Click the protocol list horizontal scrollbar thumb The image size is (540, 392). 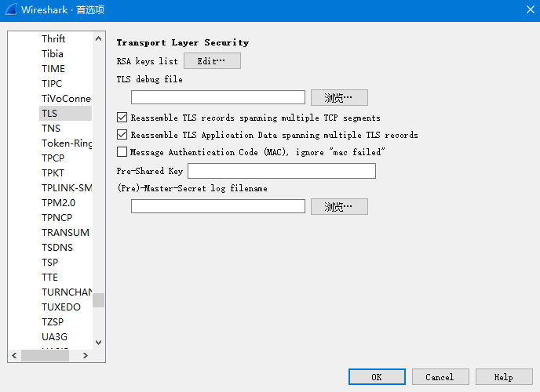[45, 356]
